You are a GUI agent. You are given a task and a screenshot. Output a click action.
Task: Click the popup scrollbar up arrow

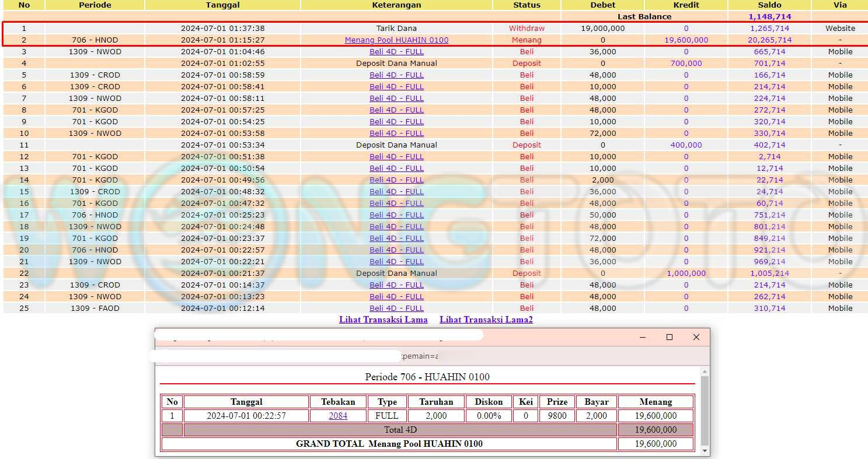[705, 372]
